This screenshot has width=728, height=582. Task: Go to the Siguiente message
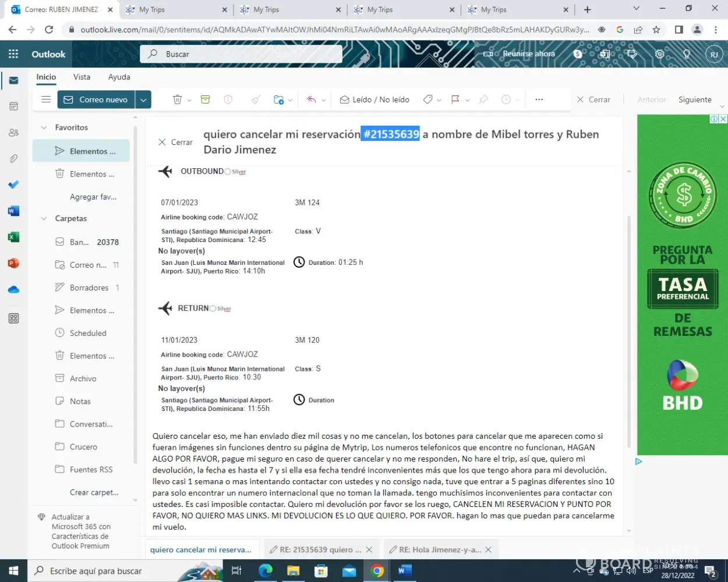pyautogui.click(x=694, y=100)
